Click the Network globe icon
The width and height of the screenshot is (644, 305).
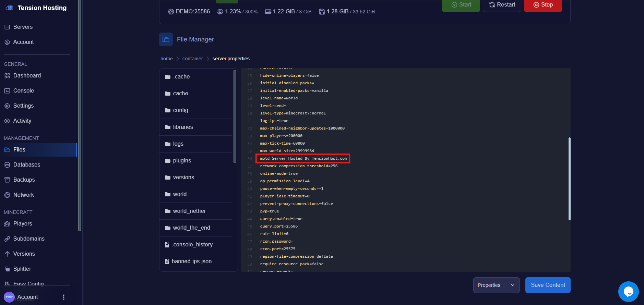click(7, 195)
